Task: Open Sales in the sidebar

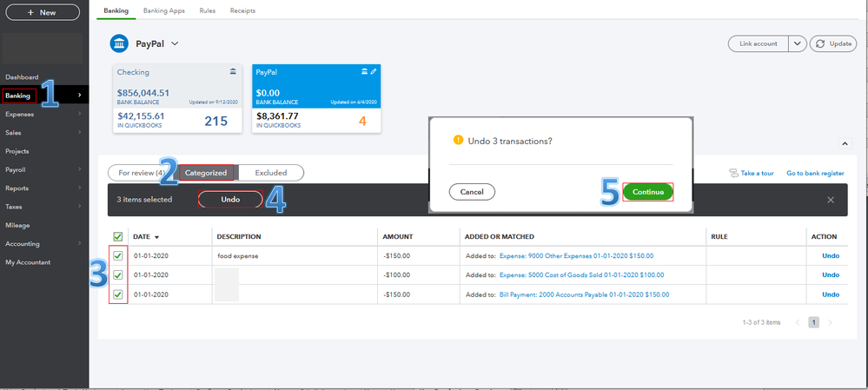Action: (13, 133)
